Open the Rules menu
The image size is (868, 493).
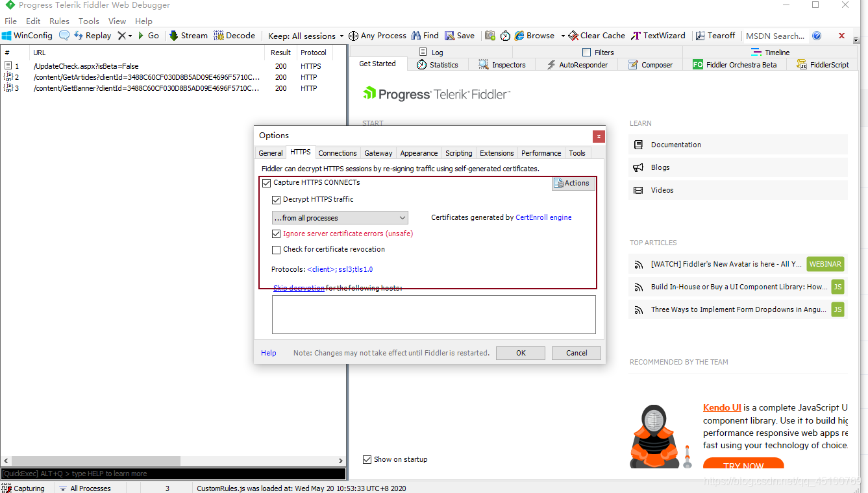click(x=59, y=21)
